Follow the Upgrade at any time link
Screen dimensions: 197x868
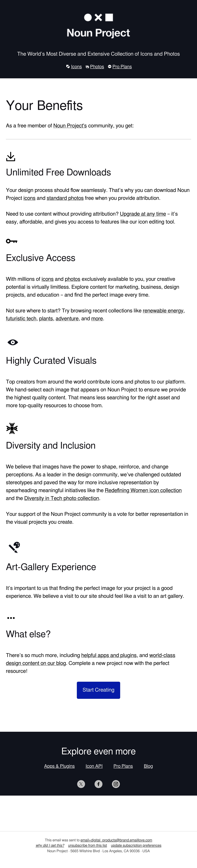pyautogui.click(x=143, y=214)
